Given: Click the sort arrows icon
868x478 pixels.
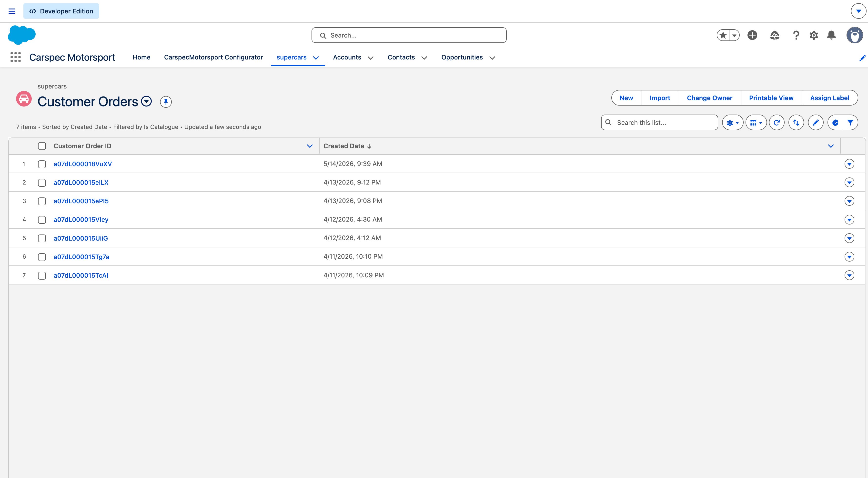Looking at the screenshot, I should [796, 123].
